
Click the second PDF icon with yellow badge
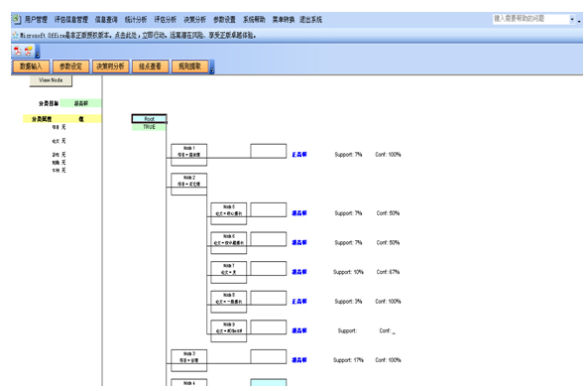coord(29,51)
